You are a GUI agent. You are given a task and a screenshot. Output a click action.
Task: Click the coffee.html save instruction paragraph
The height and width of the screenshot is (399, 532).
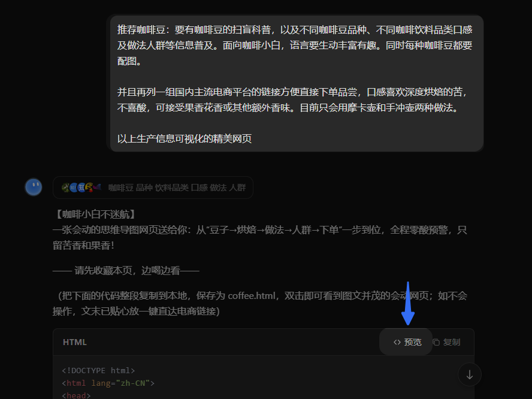pos(260,303)
